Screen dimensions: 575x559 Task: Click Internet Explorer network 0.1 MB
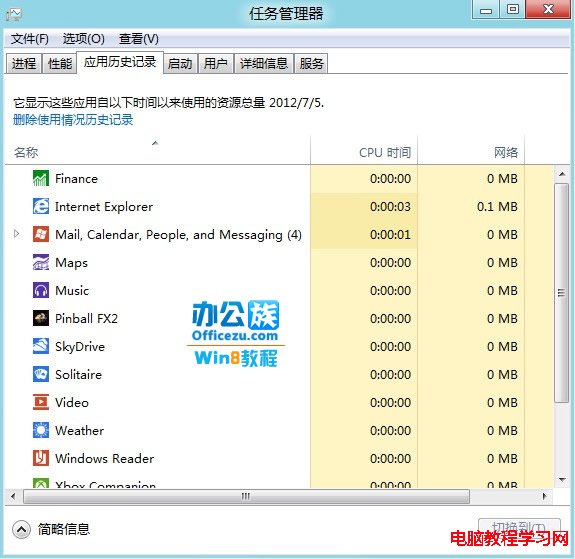tap(497, 207)
